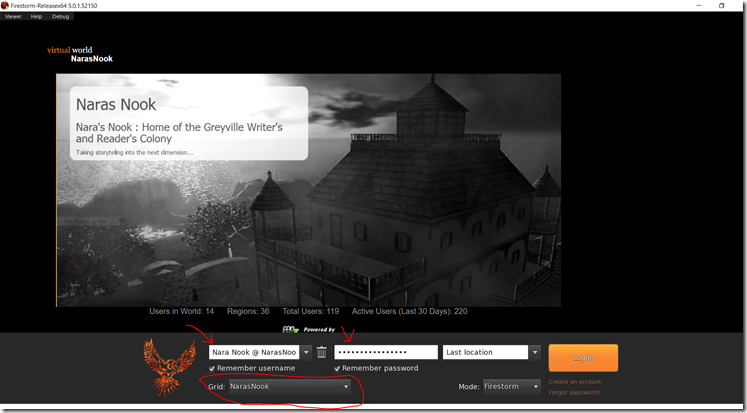Click the 'Regions: 36' statistic
The height and width of the screenshot is (413, 747).
point(248,311)
